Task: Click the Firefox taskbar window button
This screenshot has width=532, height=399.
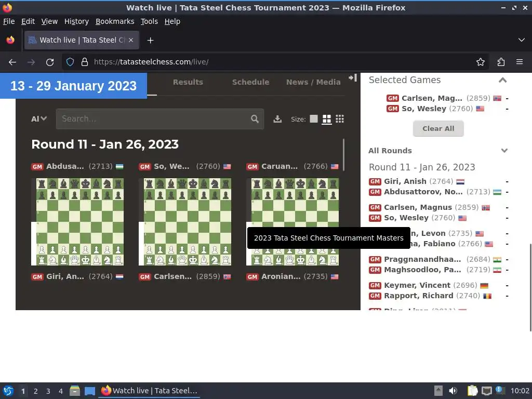Action: 149,391
